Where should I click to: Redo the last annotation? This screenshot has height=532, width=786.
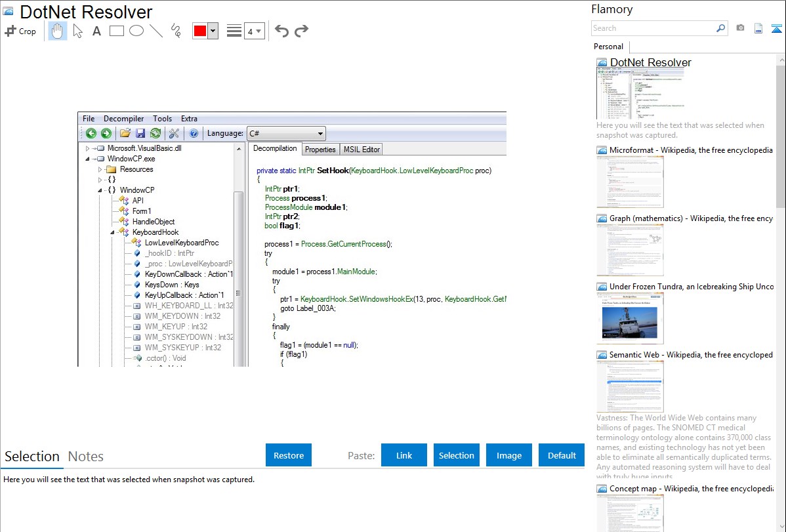tap(302, 31)
